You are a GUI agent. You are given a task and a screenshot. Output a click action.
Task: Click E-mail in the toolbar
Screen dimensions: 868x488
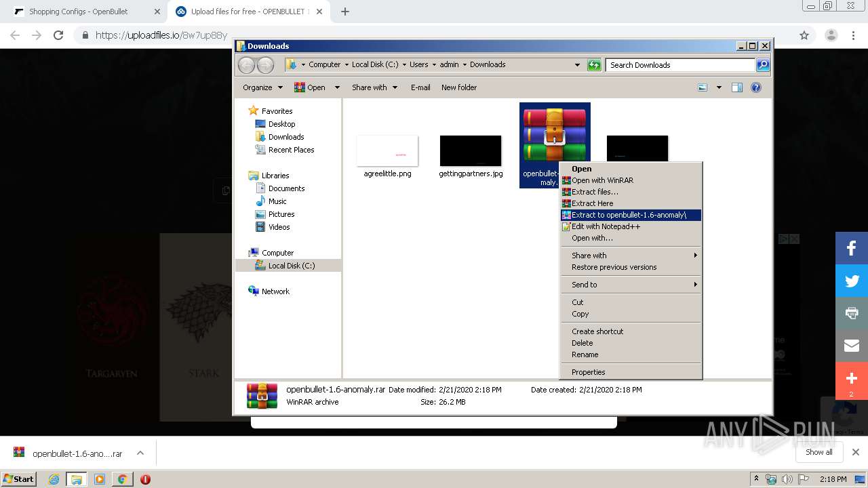point(420,87)
